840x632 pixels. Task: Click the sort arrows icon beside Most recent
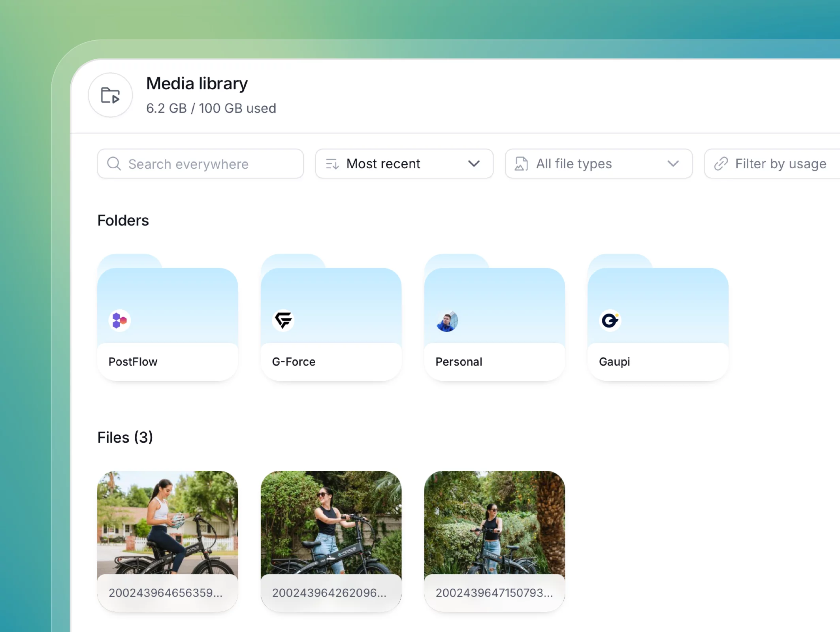(x=332, y=164)
